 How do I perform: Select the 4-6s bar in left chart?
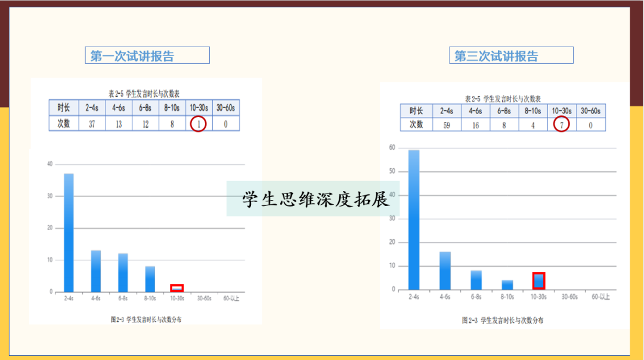[x=96, y=271]
